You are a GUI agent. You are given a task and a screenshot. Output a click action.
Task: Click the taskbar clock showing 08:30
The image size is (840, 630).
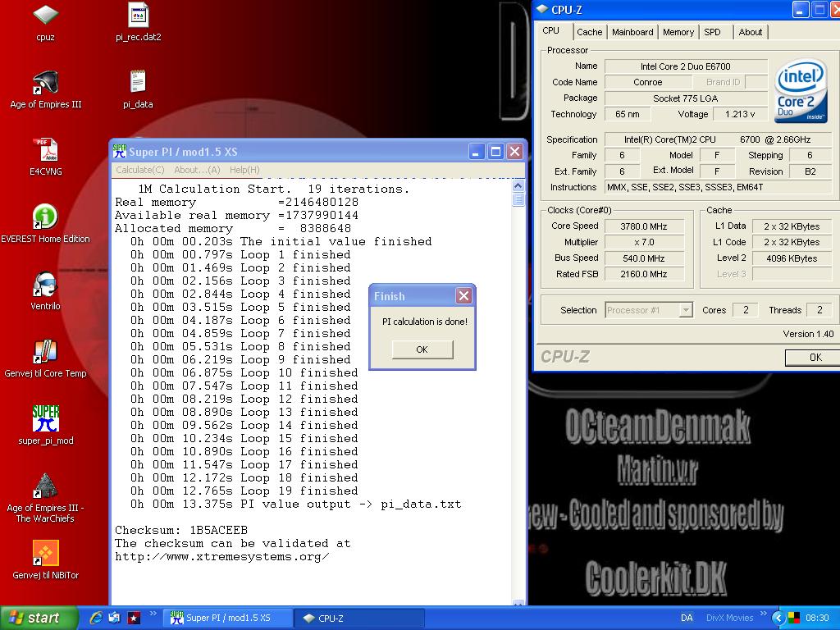click(x=818, y=618)
